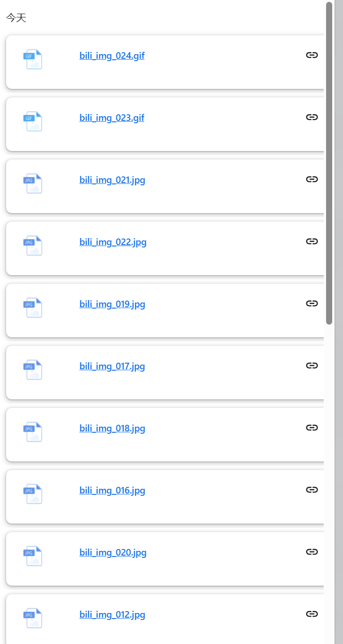343x644 pixels.
Task: Click the JPG file icon for bili_img_022
Action: (x=33, y=246)
